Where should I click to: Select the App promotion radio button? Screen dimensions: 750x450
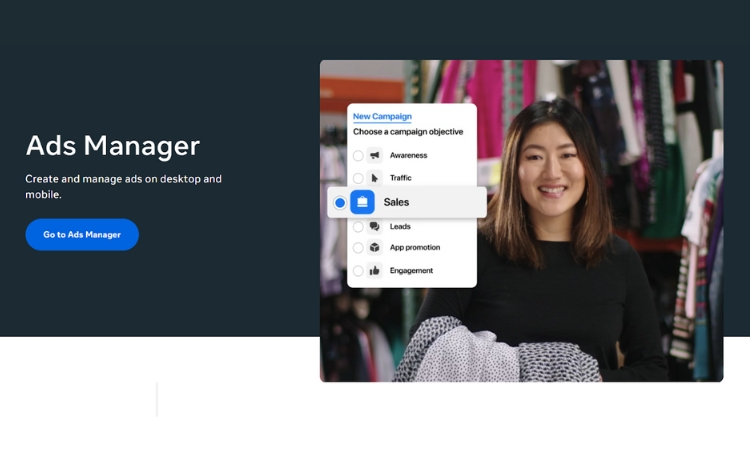coord(358,248)
